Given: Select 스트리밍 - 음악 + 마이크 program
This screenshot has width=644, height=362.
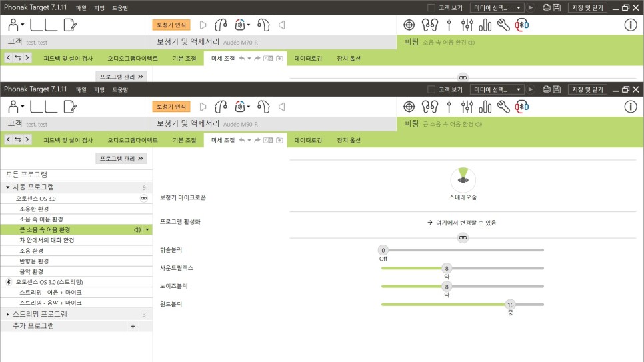Looking at the screenshot, I should coord(77,303).
